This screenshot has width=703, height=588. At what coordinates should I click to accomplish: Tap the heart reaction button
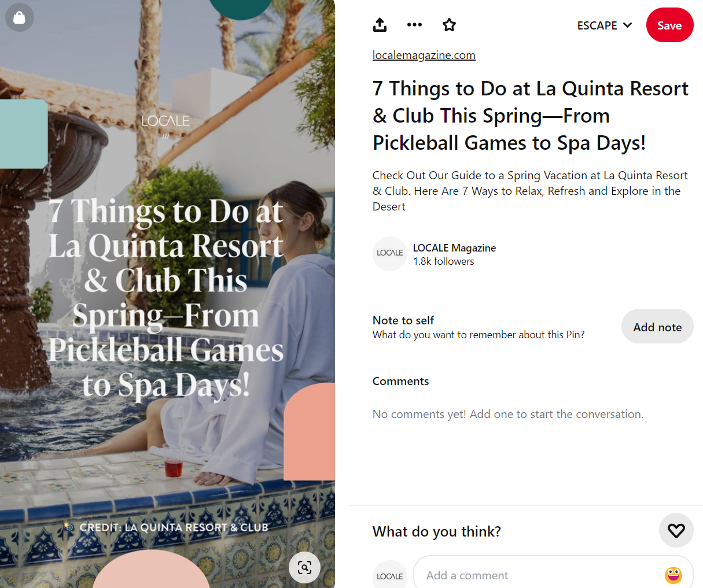tap(676, 530)
